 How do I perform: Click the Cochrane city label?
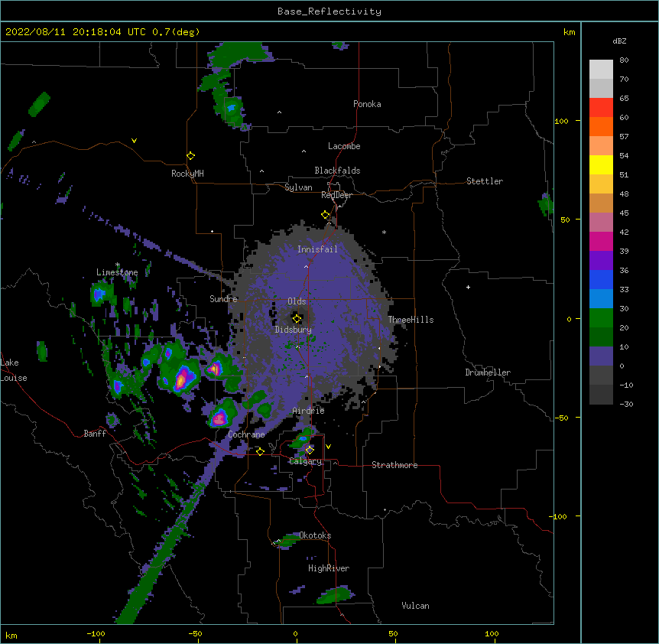(246, 434)
